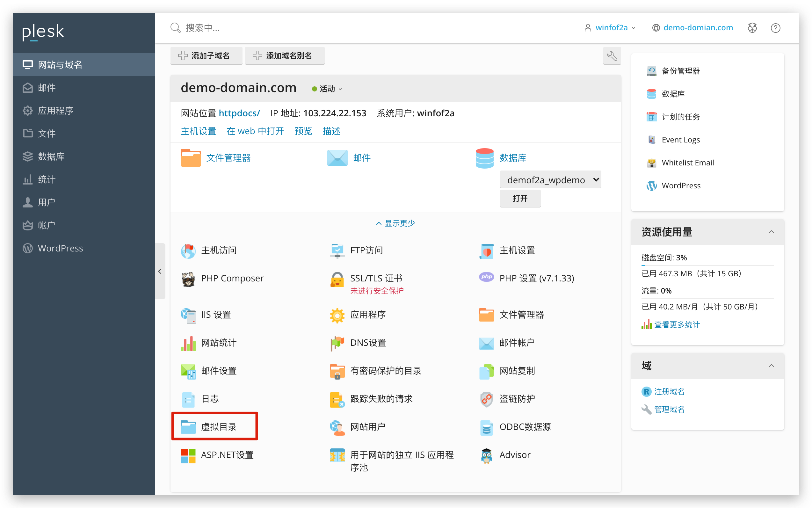Open the demof2a_wpdemo database selector
812x508 pixels.
550,180
